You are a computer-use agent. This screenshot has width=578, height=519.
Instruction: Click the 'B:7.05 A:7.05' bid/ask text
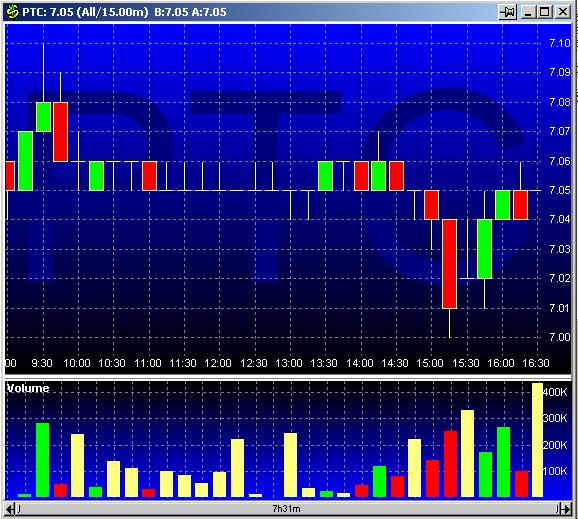click(x=190, y=12)
